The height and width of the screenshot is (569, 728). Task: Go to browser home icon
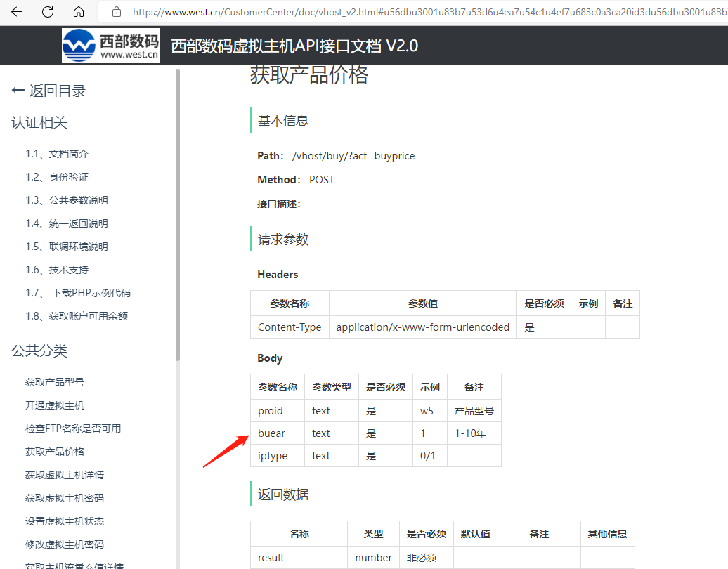pos(79,12)
